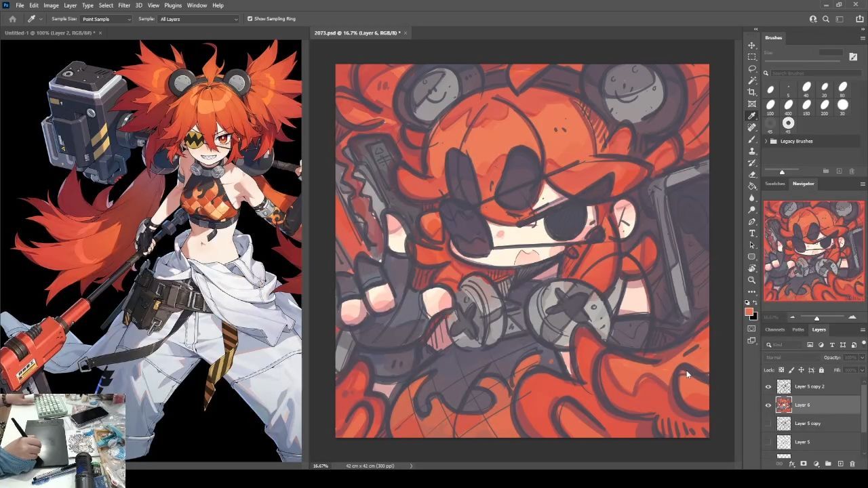This screenshot has height=488, width=868.
Task: Adjust the brush thumbnail size slider
Action: [782, 171]
